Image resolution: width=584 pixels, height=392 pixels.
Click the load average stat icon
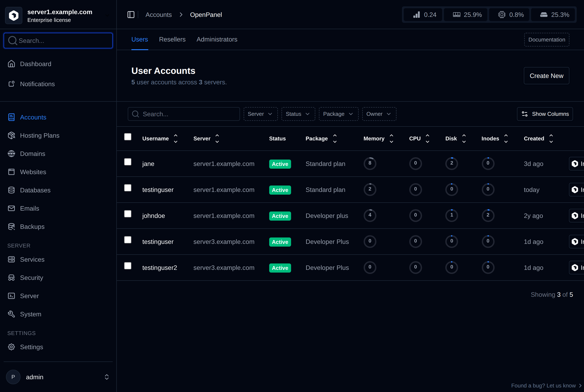(x=417, y=15)
